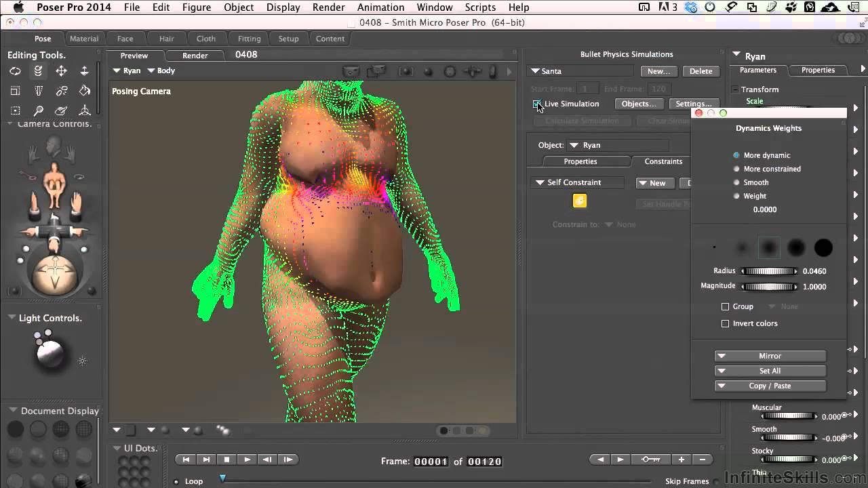Select the More constrained radio option

pos(736,169)
